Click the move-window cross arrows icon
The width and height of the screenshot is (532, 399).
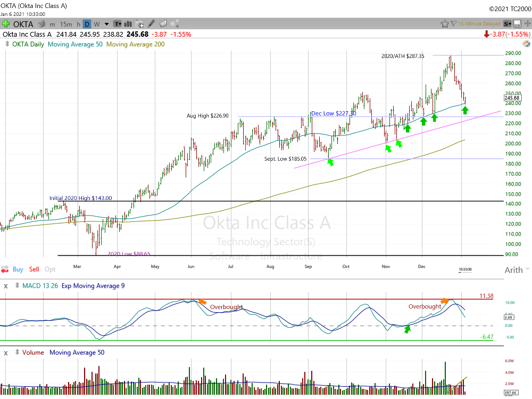click(x=528, y=24)
